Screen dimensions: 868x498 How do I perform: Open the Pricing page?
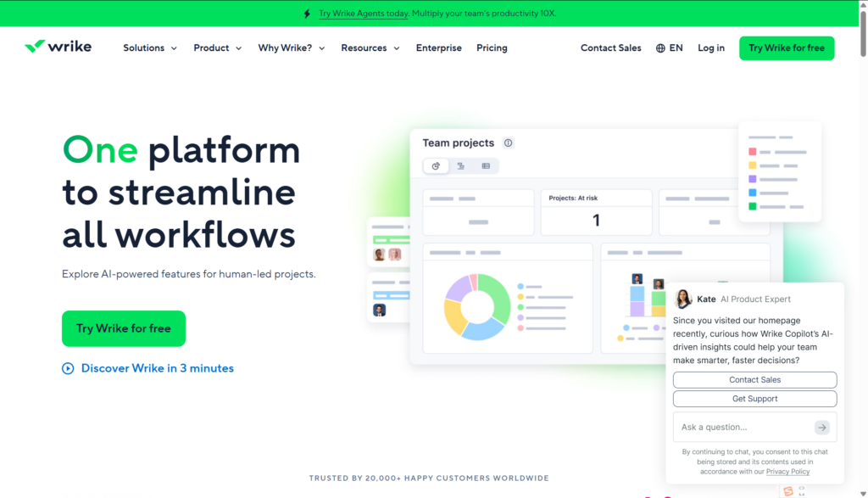click(x=492, y=48)
